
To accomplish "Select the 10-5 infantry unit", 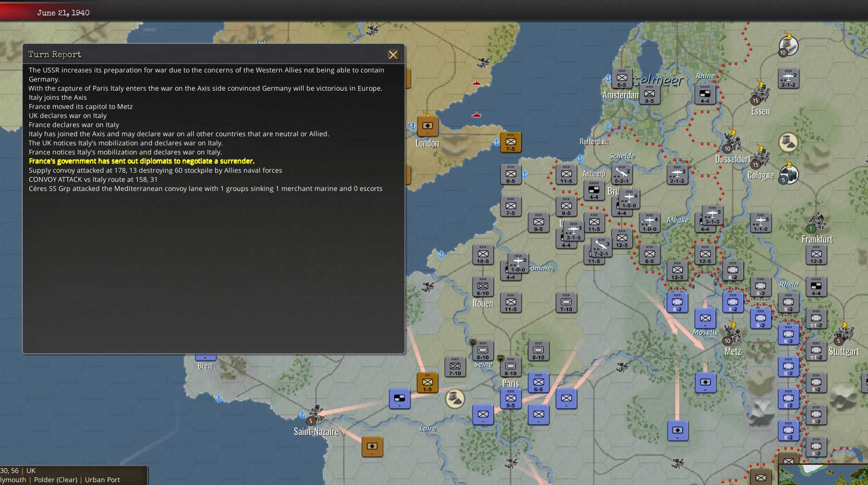I will pyautogui.click(x=483, y=255).
